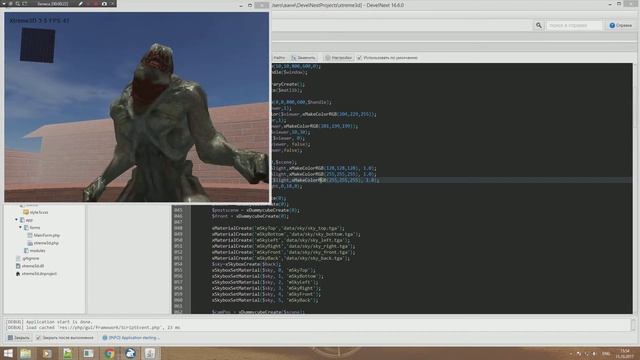This screenshot has height=360, width=640.
Task: Collapse the app folder in project tree
Action: coord(16,220)
